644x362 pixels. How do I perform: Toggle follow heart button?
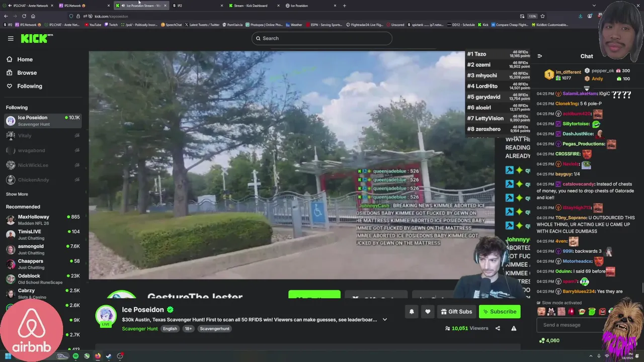click(428, 312)
